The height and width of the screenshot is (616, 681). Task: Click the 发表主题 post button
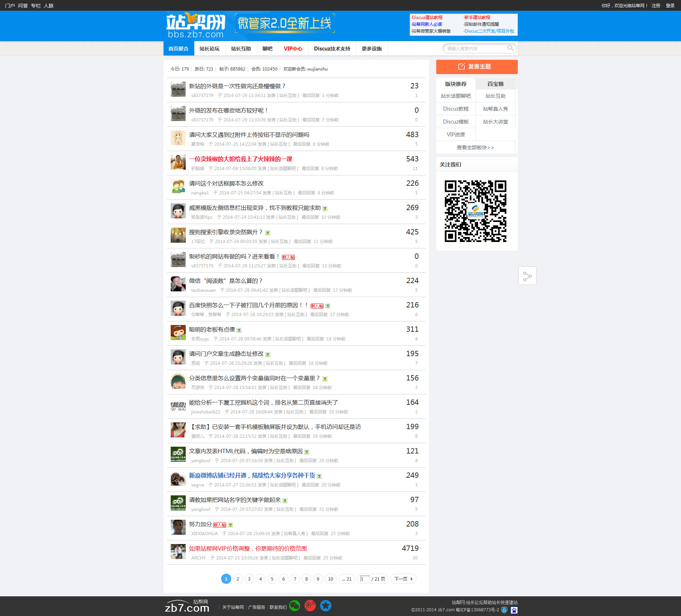coord(477,67)
